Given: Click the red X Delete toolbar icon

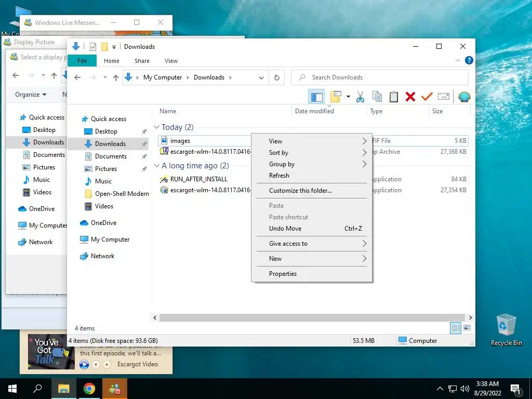Looking at the screenshot, I should (x=410, y=97).
